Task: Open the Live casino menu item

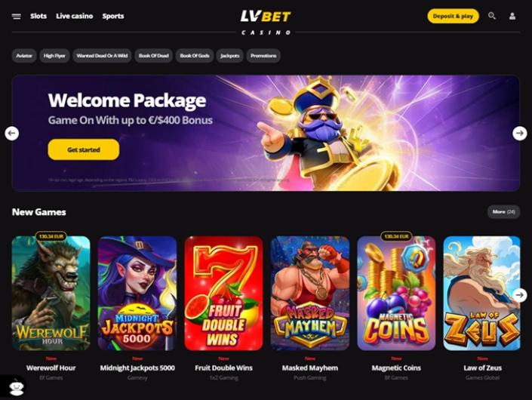Action: coord(74,16)
